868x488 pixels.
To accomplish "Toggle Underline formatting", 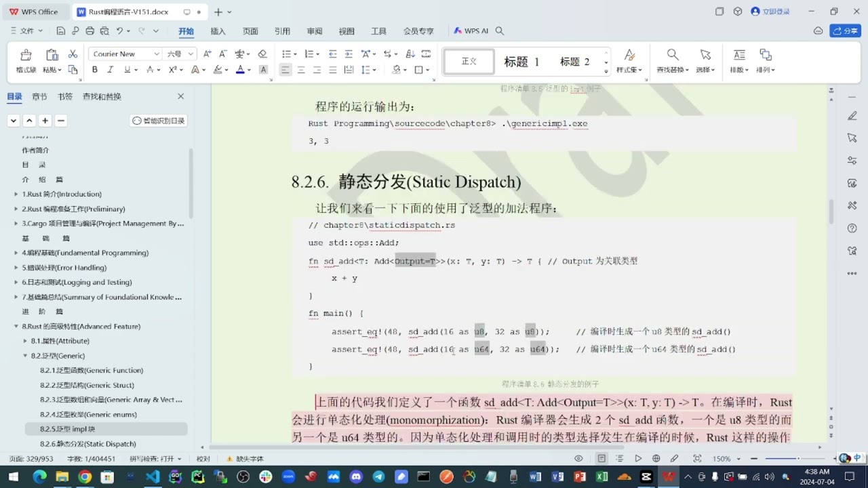I will coord(127,70).
